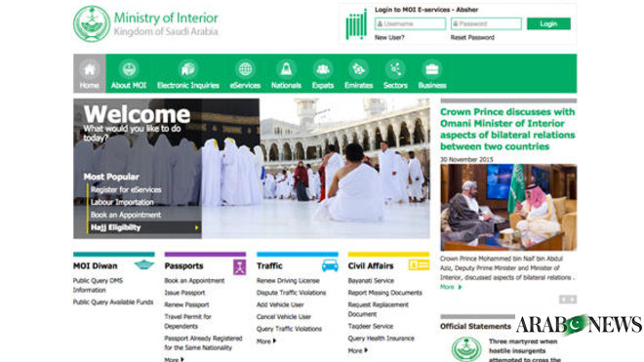644x362 pixels.
Task: Open the Emirates map icon
Action: pyautogui.click(x=358, y=69)
